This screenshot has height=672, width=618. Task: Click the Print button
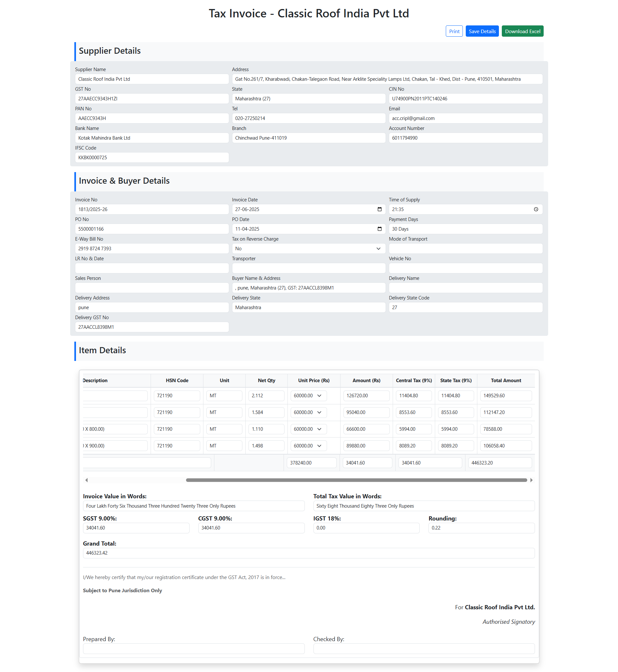[454, 32]
